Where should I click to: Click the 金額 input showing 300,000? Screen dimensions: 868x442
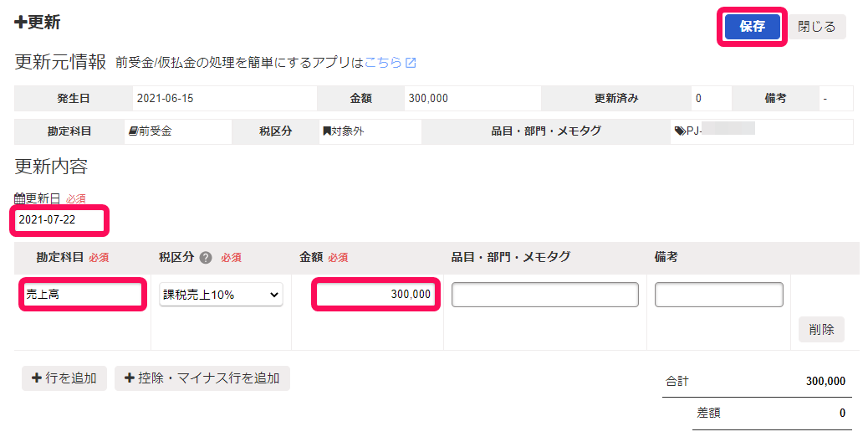(375, 294)
